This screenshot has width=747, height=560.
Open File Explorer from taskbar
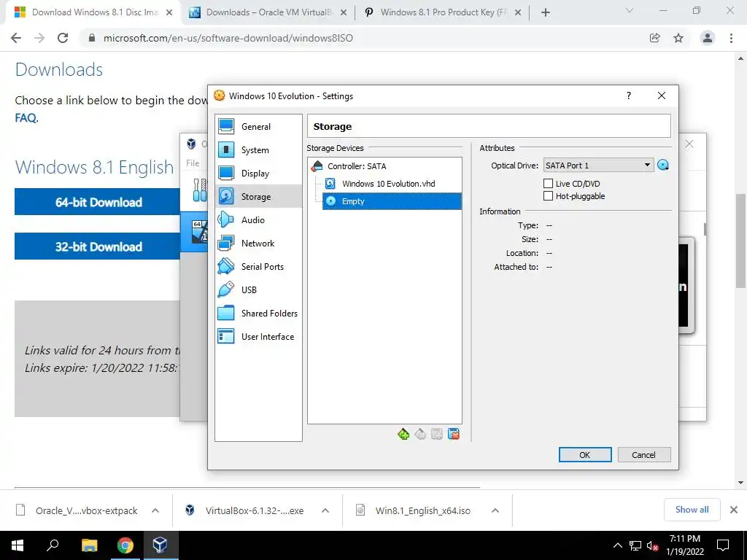point(89,545)
